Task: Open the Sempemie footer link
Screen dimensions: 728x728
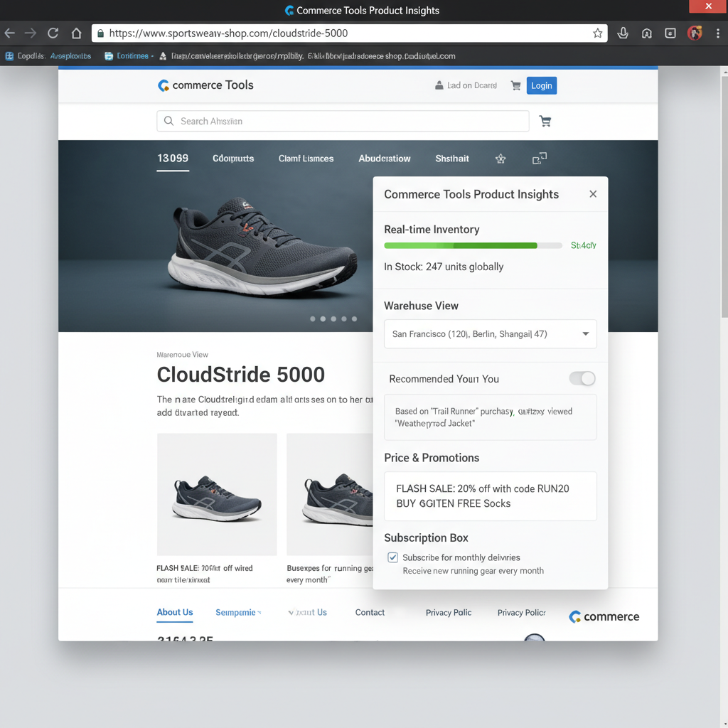Action: point(237,612)
